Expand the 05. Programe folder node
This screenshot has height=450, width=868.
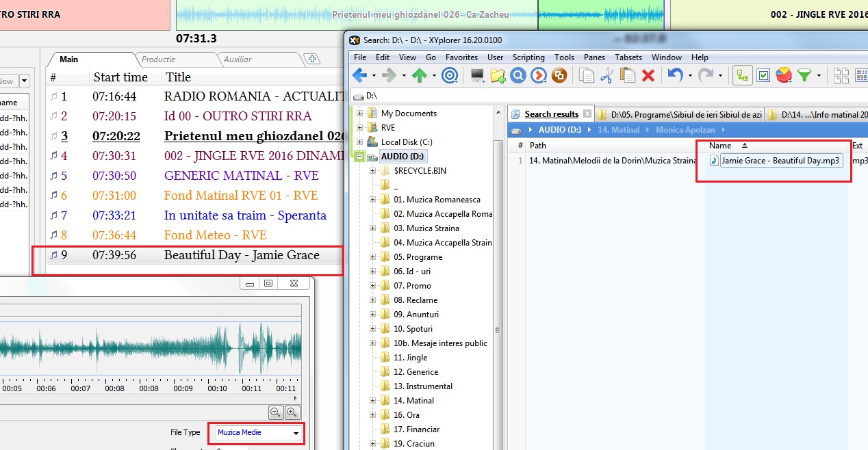pos(373,257)
